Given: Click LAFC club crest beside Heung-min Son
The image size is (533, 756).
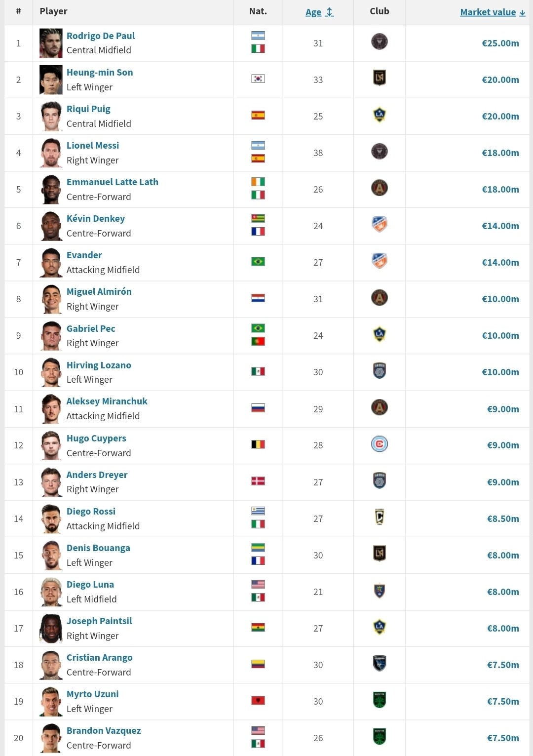Looking at the screenshot, I should click(x=379, y=78).
